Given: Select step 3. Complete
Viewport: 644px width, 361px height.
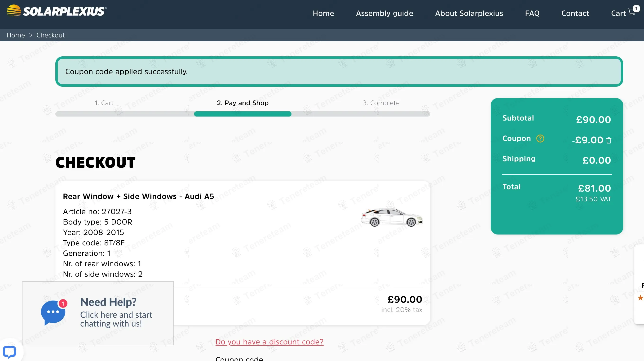Looking at the screenshot, I should (x=381, y=103).
